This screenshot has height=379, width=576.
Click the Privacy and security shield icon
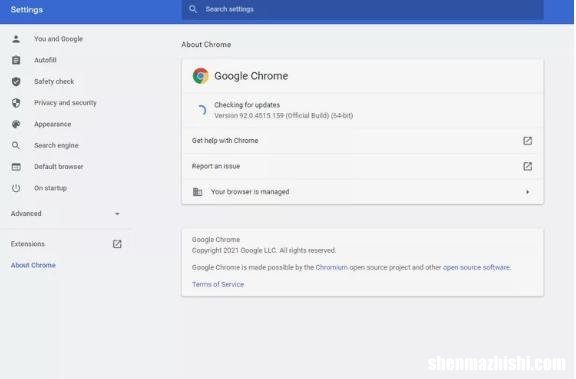[x=16, y=103]
